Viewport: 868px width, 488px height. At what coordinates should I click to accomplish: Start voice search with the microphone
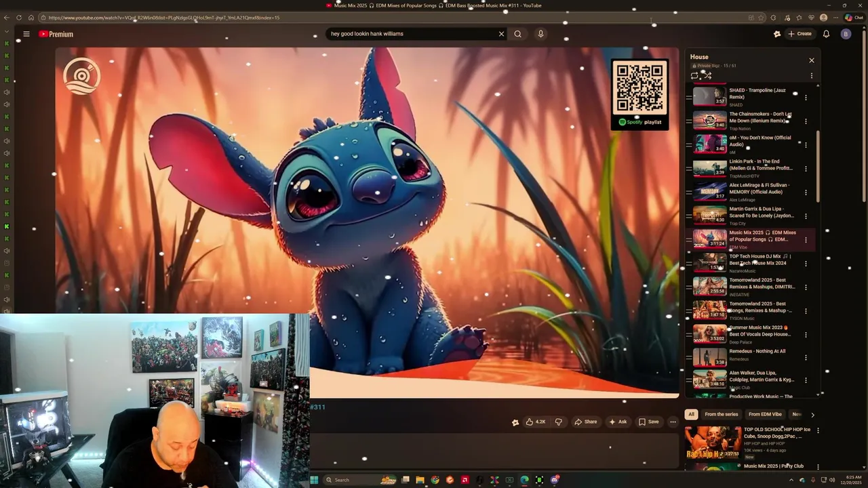tap(540, 34)
